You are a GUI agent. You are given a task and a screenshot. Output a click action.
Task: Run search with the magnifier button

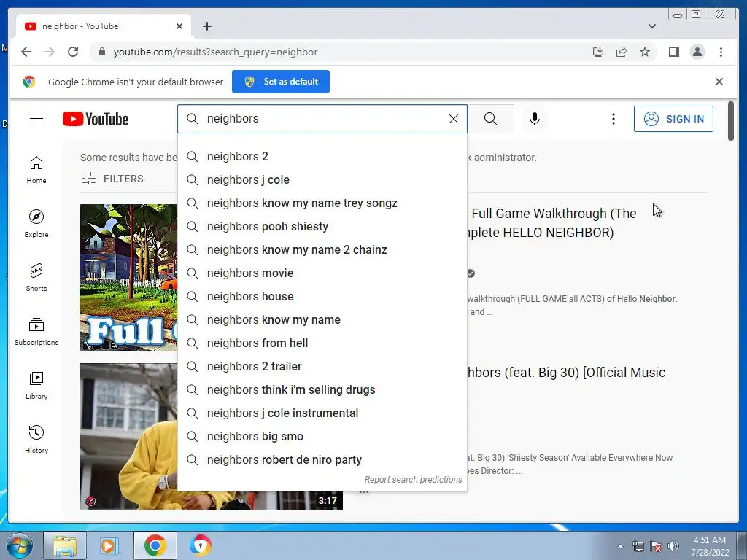point(491,119)
